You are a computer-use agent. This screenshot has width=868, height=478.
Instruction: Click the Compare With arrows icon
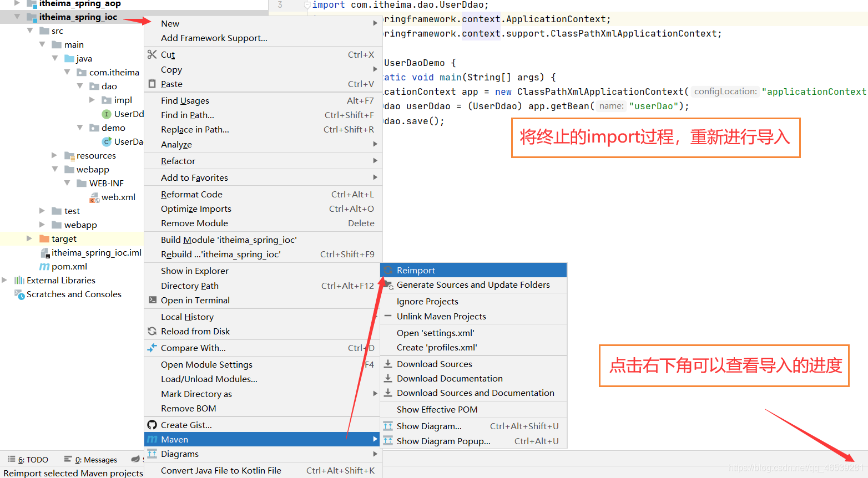(152, 348)
